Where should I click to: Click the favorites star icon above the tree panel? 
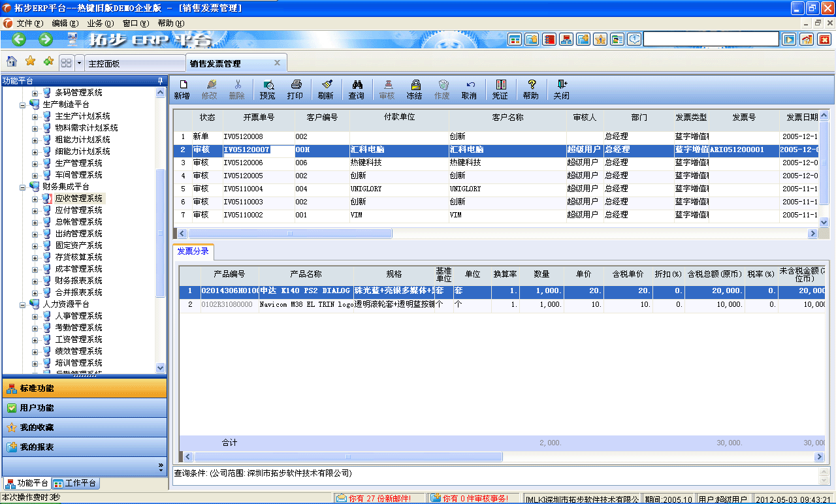(x=29, y=61)
